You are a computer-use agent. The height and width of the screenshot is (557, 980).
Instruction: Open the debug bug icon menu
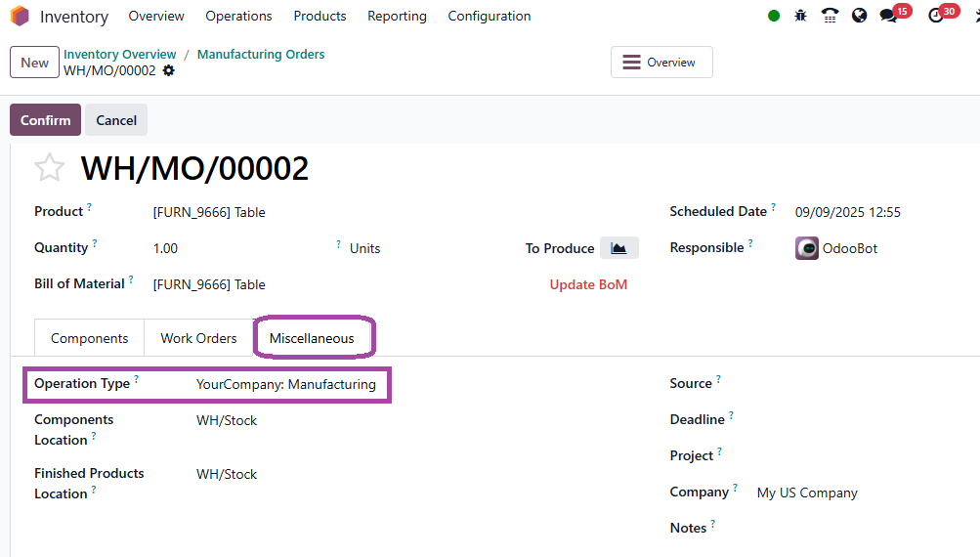800,16
